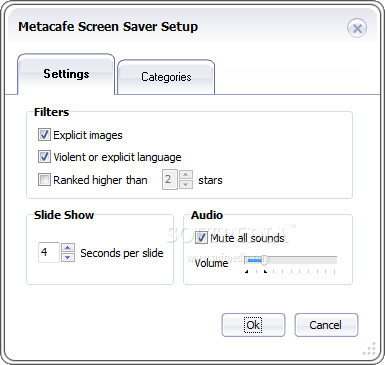Image resolution: width=385 pixels, height=365 pixels.
Task: Click the Cancel button
Action: click(x=326, y=325)
